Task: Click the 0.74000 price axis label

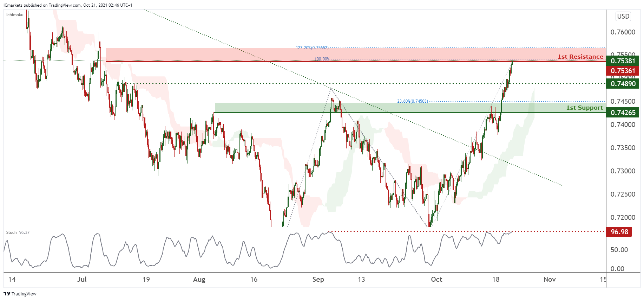Action: 623,125
